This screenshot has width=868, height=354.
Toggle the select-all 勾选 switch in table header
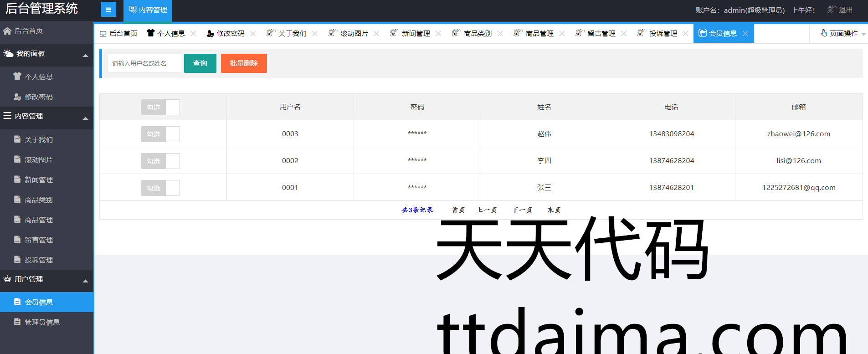pos(160,107)
